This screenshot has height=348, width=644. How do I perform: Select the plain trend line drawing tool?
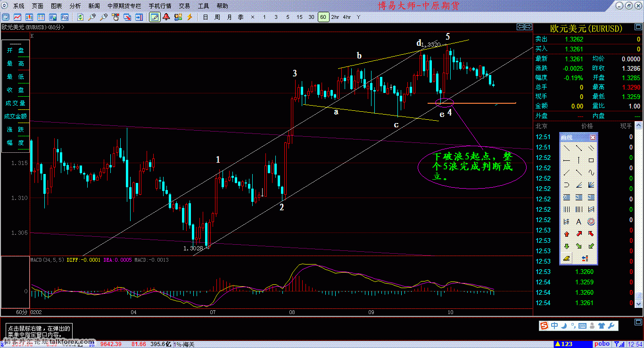tap(567, 148)
